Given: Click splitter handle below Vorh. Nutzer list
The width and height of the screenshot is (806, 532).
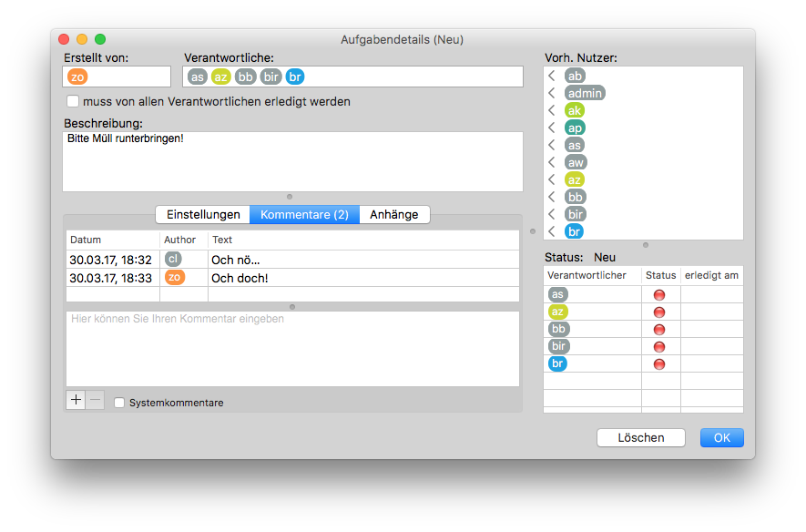Looking at the screenshot, I should [x=646, y=245].
